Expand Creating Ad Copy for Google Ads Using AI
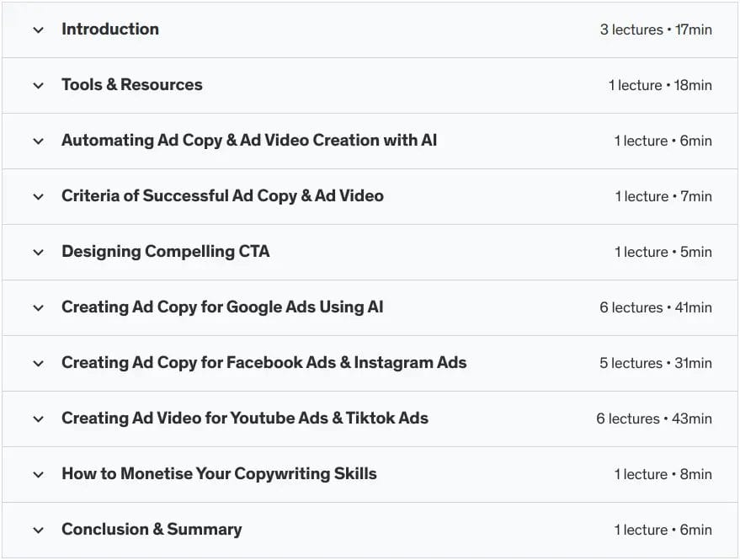 [38, 307]
